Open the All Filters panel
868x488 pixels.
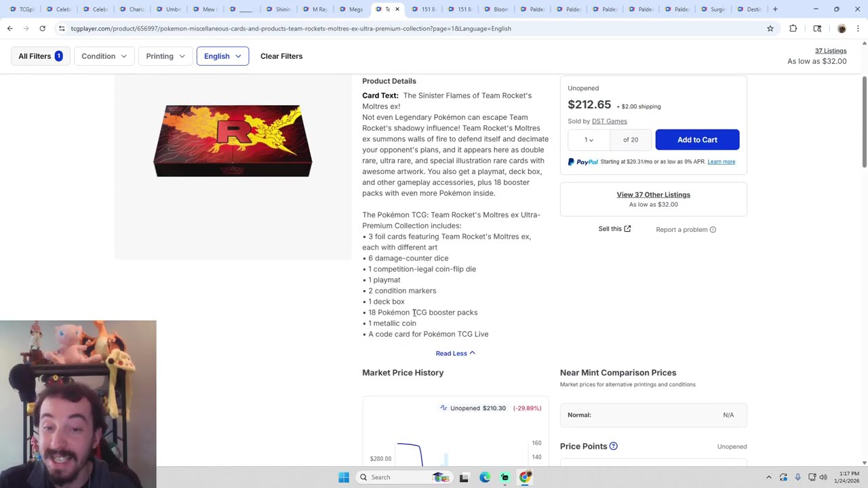point(41,56)
